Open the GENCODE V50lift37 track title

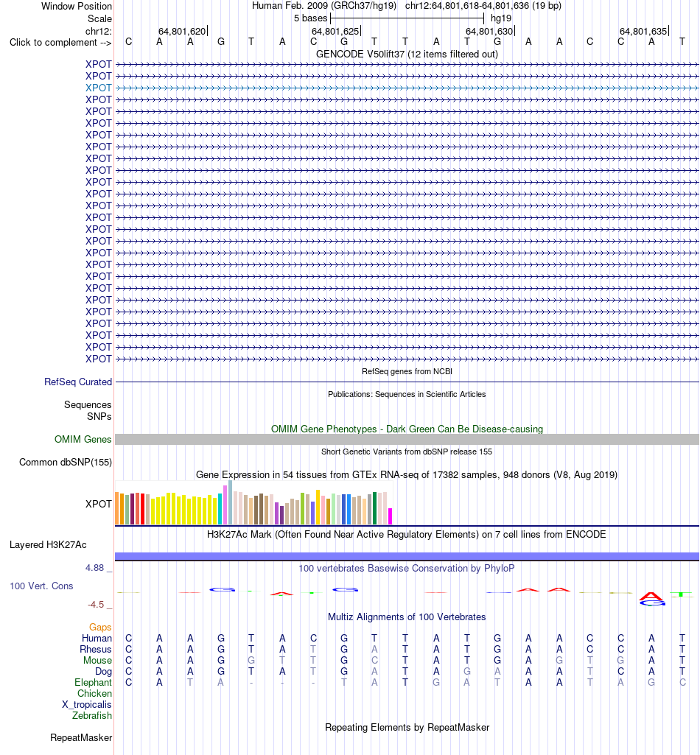(407, 54)
